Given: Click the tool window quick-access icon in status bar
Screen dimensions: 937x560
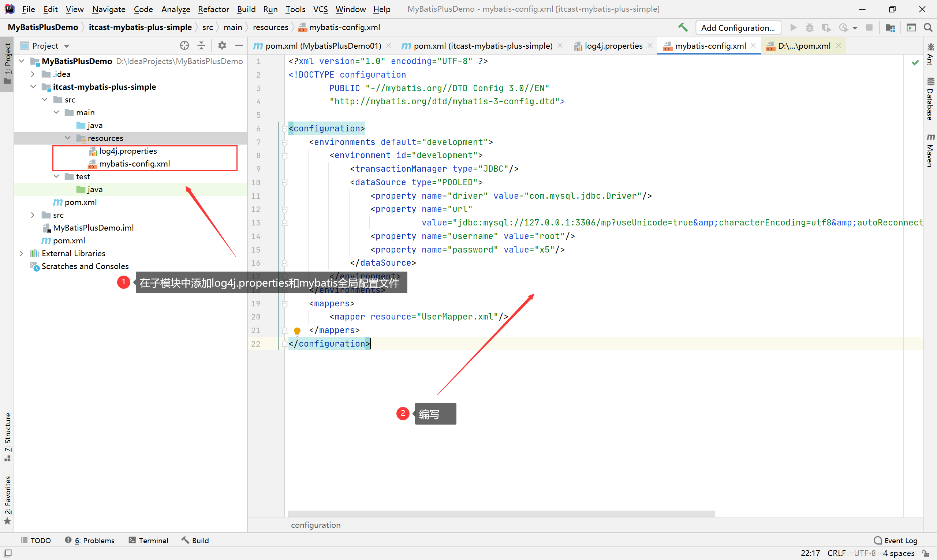Looking at the screenshot, I should pyautogui.click(x=8, y=553).
